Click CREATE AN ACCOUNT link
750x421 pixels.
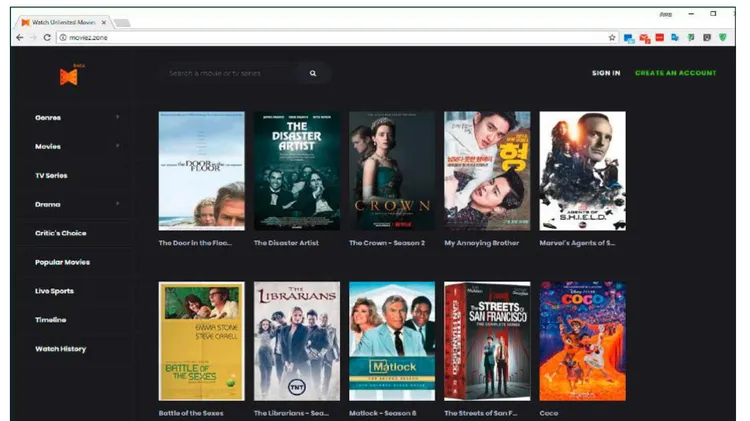676,73
